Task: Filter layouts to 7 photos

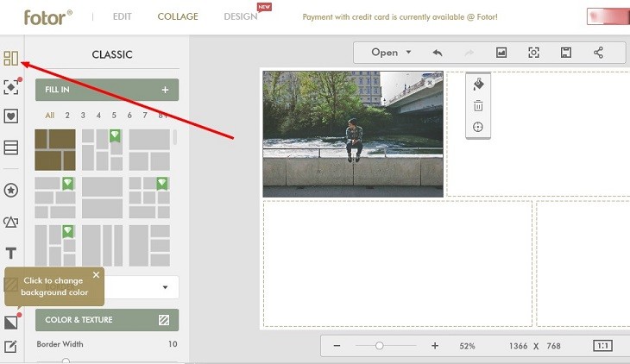Action: coord(145,116)
